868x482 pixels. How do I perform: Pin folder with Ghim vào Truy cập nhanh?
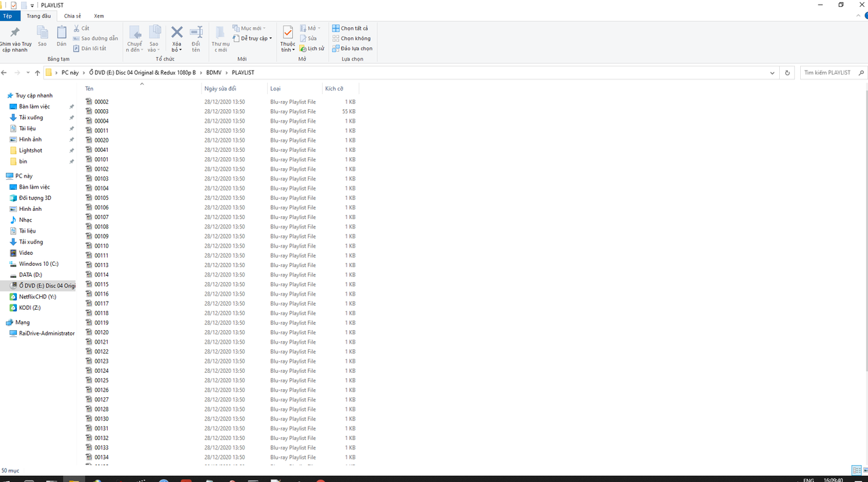[15, 39]
